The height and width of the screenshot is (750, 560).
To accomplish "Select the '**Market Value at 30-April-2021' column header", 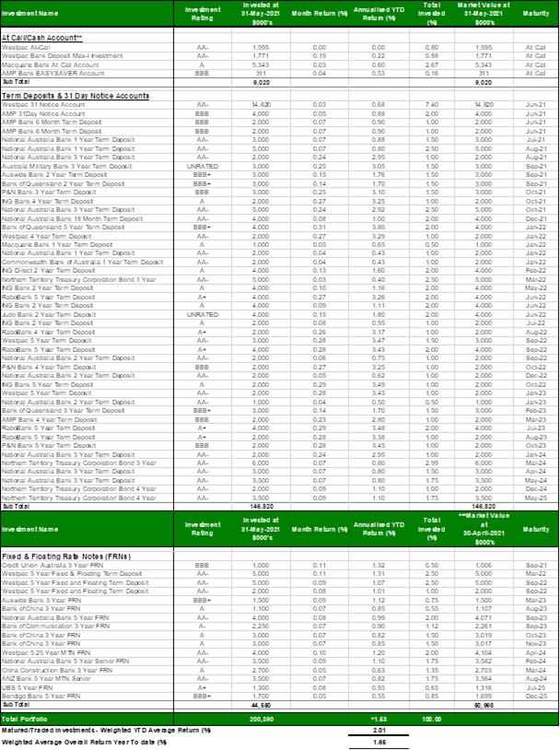I will click(484, 529).
